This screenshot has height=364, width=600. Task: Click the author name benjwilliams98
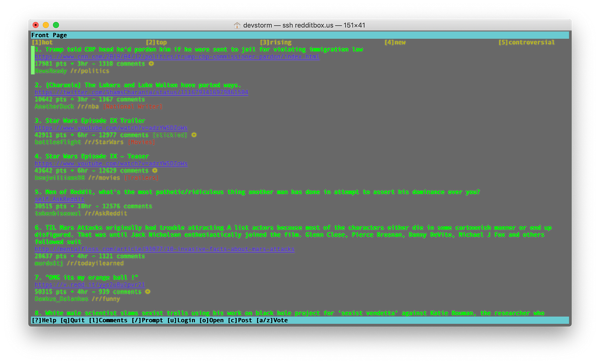point(59,178)
